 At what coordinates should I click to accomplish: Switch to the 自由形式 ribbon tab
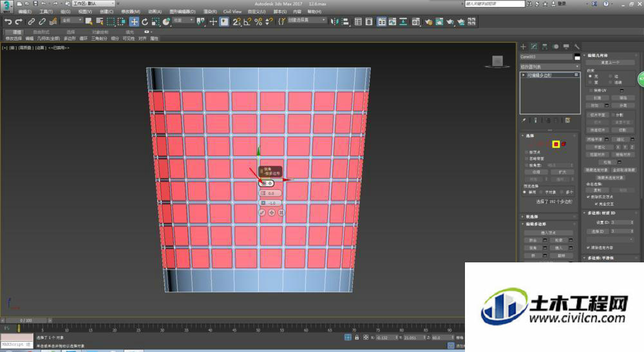tap(41, 32)
